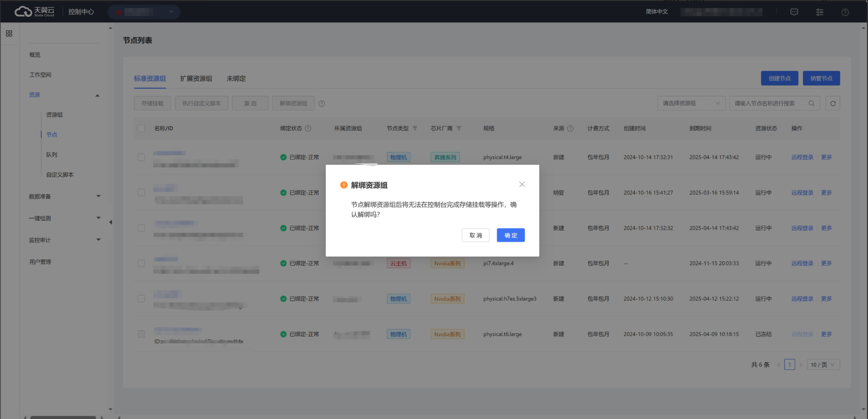
Task: Switch to the 标准资源组 tab
Action: pos(150,78)
